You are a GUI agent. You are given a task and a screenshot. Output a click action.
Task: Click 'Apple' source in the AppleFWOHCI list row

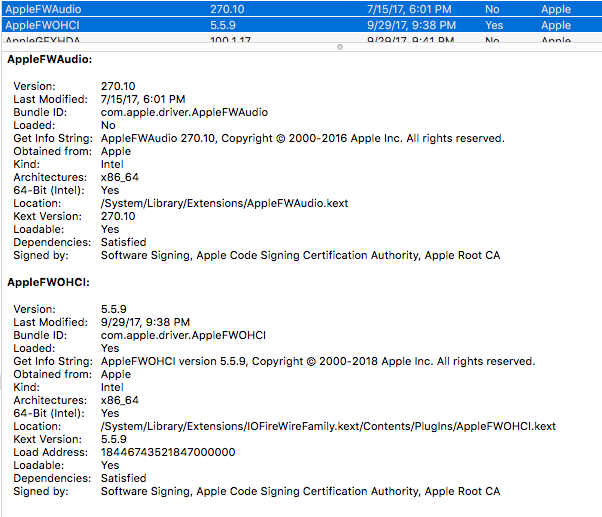click(x=556, y=25)
